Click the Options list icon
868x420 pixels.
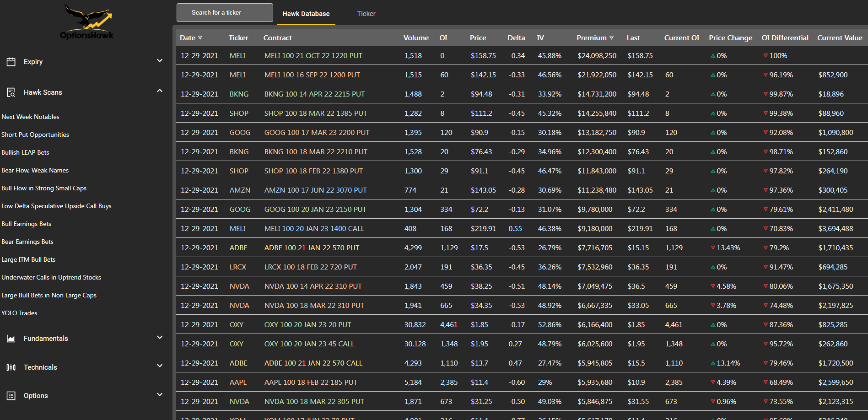pos(11,396)
